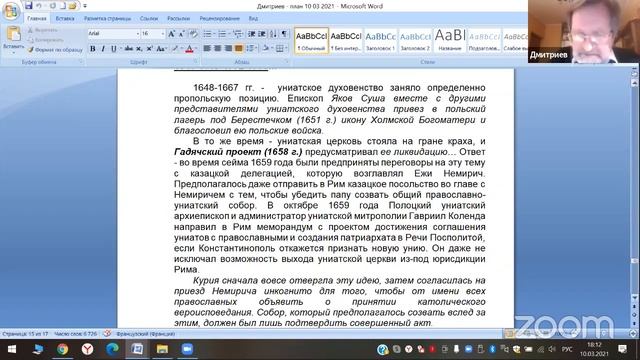Toggle Italic formatting
This screenshot has width=640, height=360.
click(x=103, y=49)
